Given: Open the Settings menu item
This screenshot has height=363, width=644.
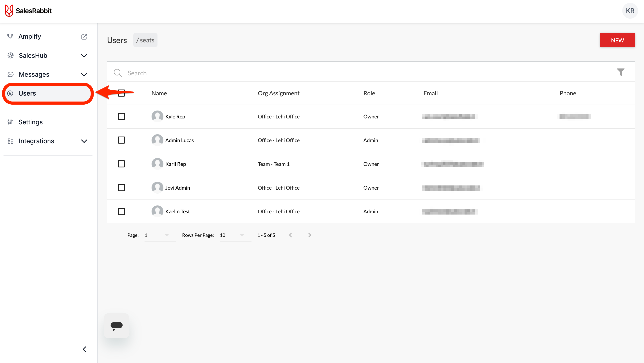Looking at the screenshot, I should [x=31, y=122].
